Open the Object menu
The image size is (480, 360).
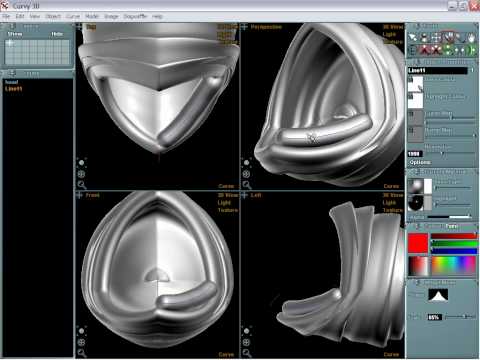click(x=53, y=16)
